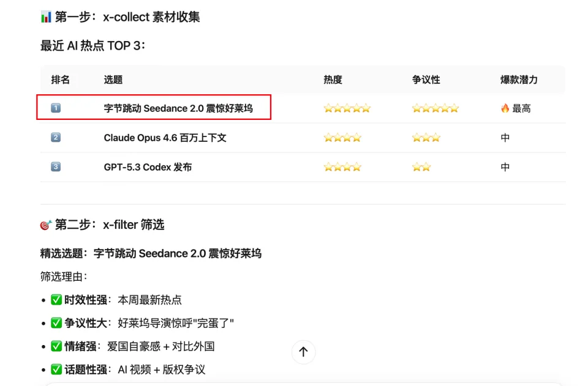
Task: Click the 争议性 column header
Action: 426,80
